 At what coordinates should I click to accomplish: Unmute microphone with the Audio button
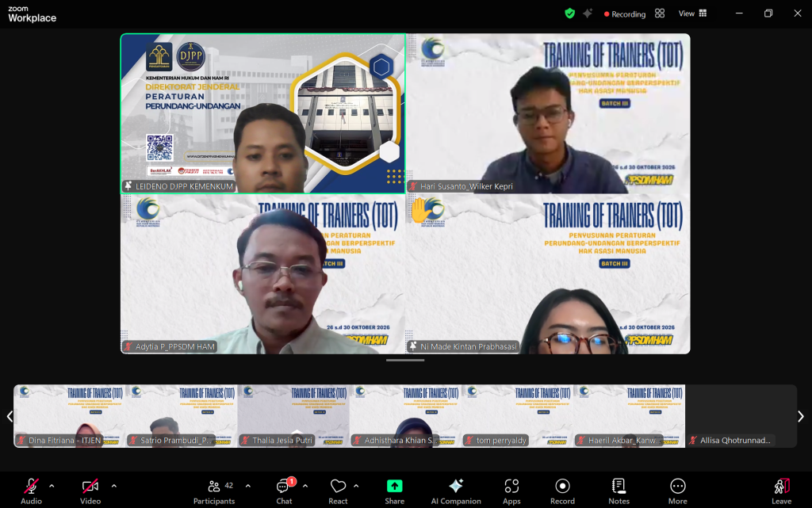pos(31,491)
